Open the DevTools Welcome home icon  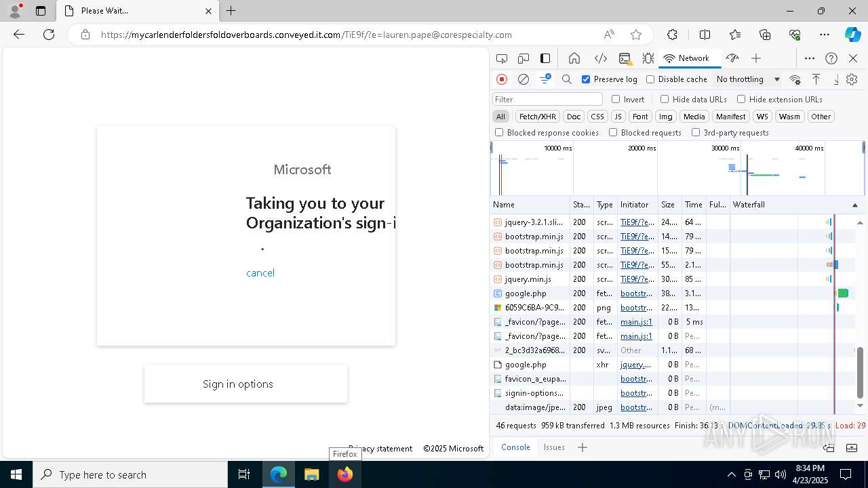coord(574,58)
